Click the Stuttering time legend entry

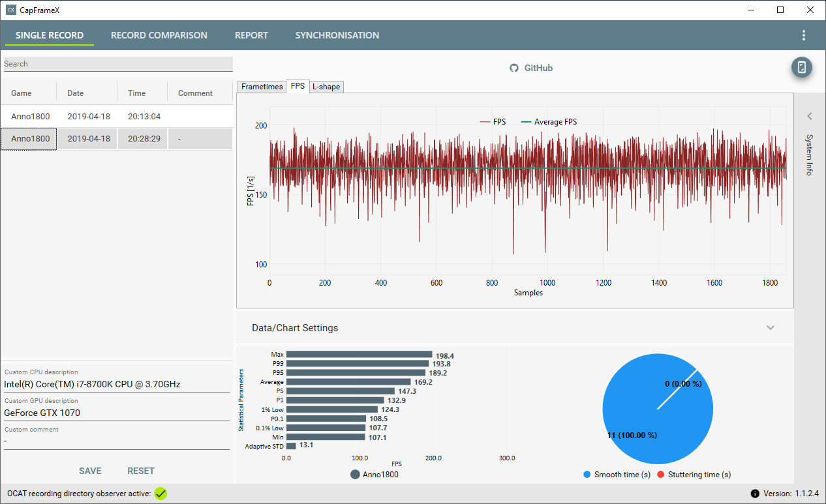[x=694, y=475]
